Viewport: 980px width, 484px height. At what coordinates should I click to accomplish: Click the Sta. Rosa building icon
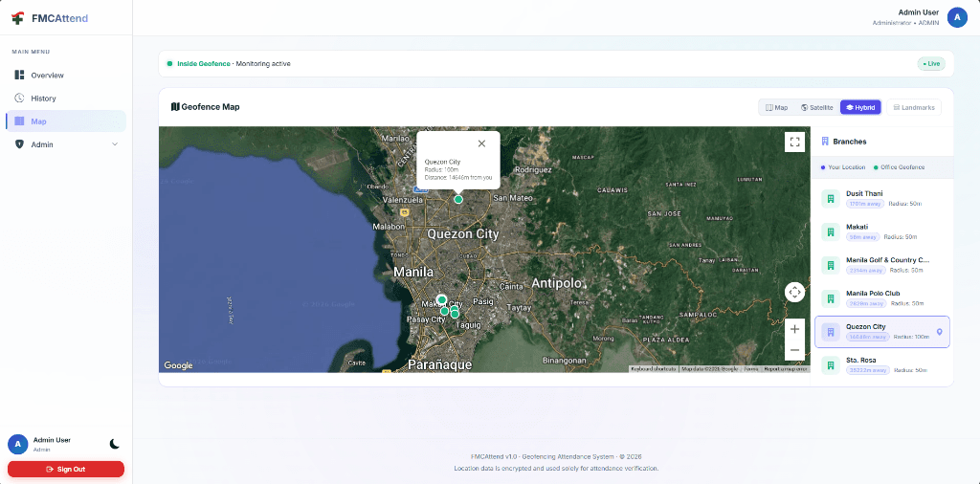[831, 364]
